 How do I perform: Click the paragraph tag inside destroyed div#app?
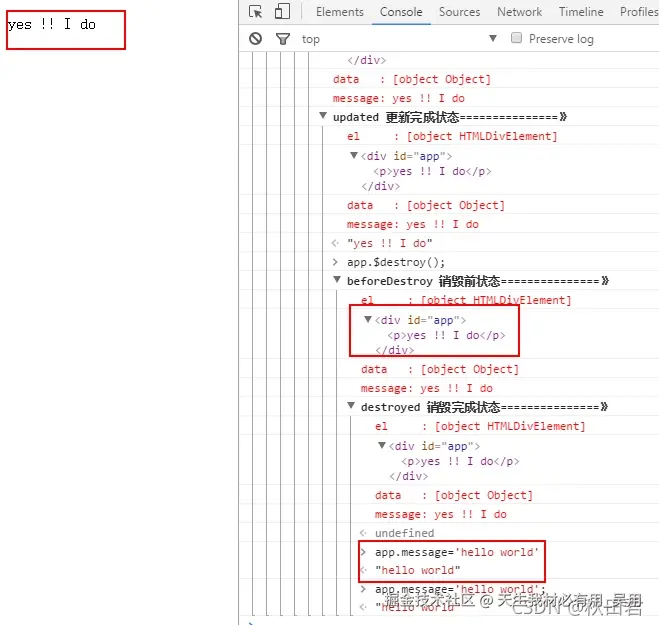click(x=460, y=461)
